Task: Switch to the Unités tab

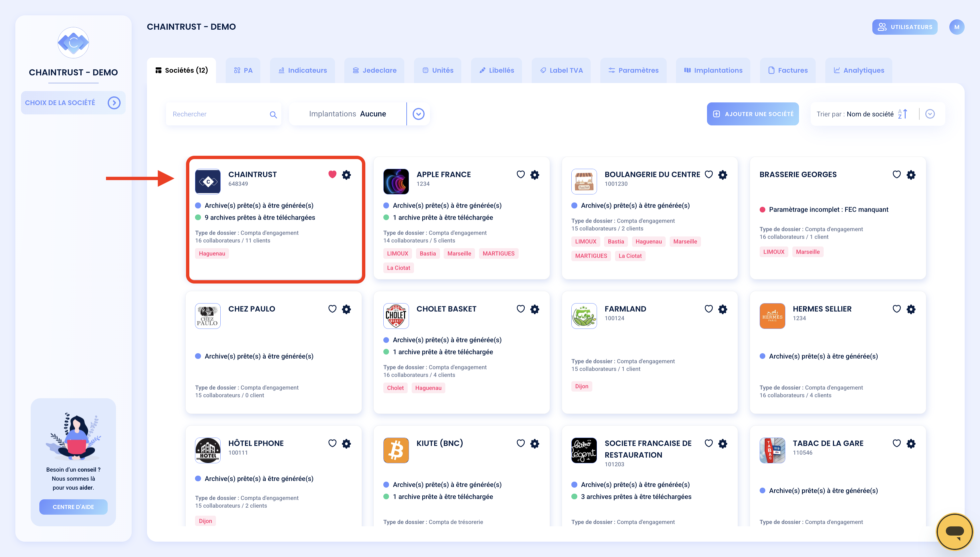Action: pyautogui.click(x=438, y=70)
